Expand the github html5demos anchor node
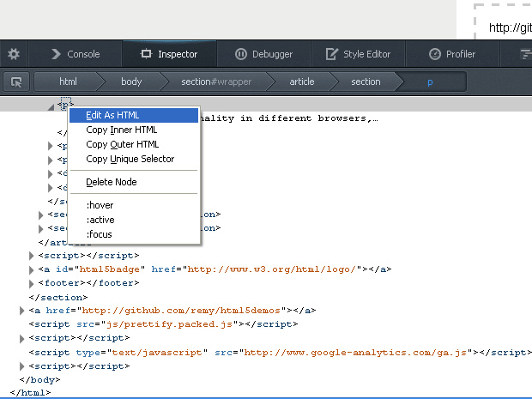Viewport: 532px width, 399px height. 21,311
